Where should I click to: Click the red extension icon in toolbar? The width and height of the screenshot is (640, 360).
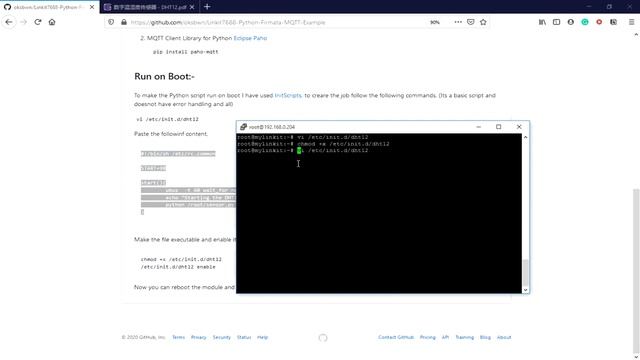coord(599,22)
